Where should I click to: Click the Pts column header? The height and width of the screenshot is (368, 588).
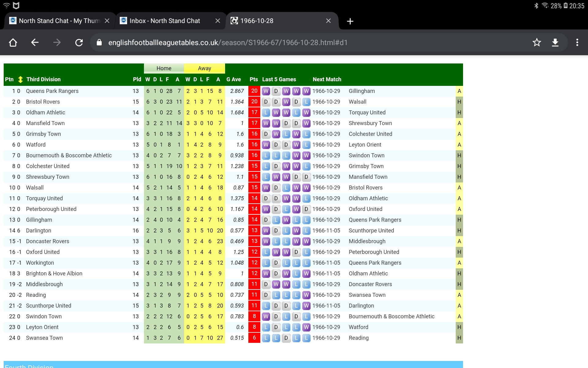[254, 79]
